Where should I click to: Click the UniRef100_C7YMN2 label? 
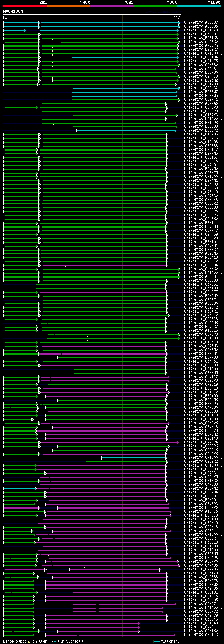(x=201, y=246)
